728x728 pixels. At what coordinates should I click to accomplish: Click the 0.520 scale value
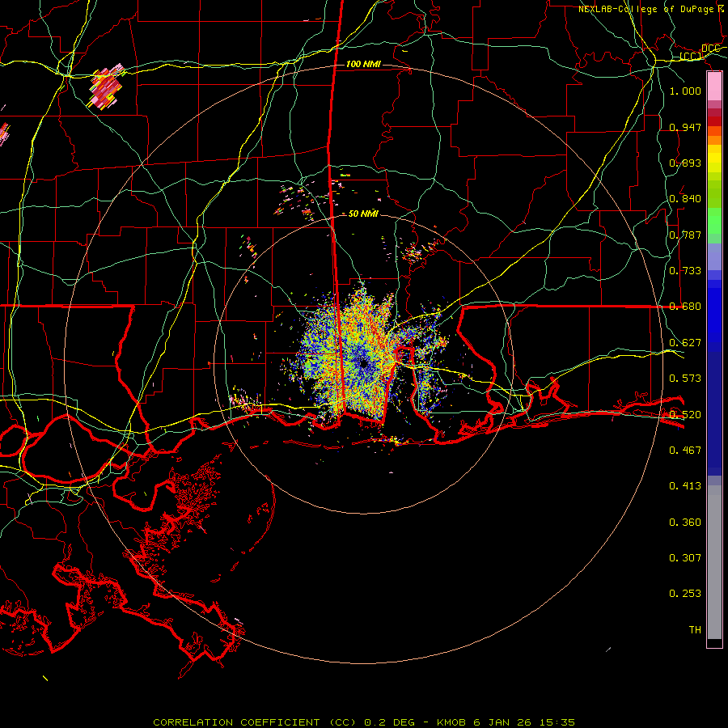pos(685,415)
